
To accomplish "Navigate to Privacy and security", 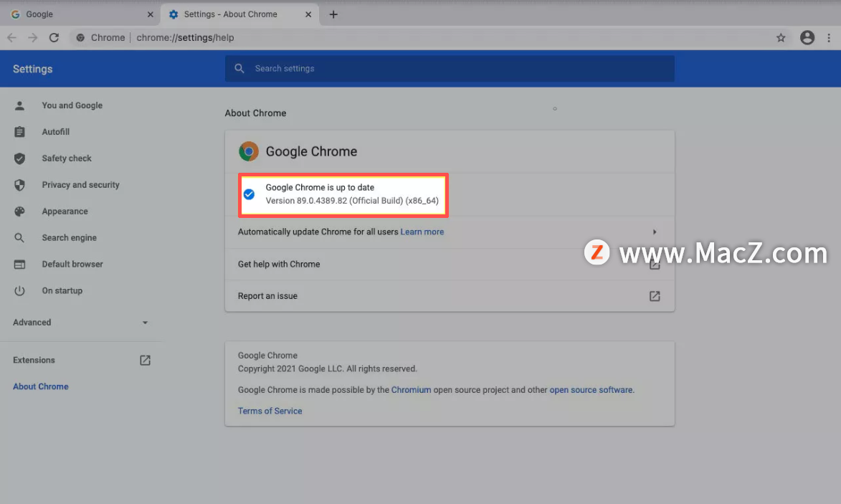I will (80, 185).
